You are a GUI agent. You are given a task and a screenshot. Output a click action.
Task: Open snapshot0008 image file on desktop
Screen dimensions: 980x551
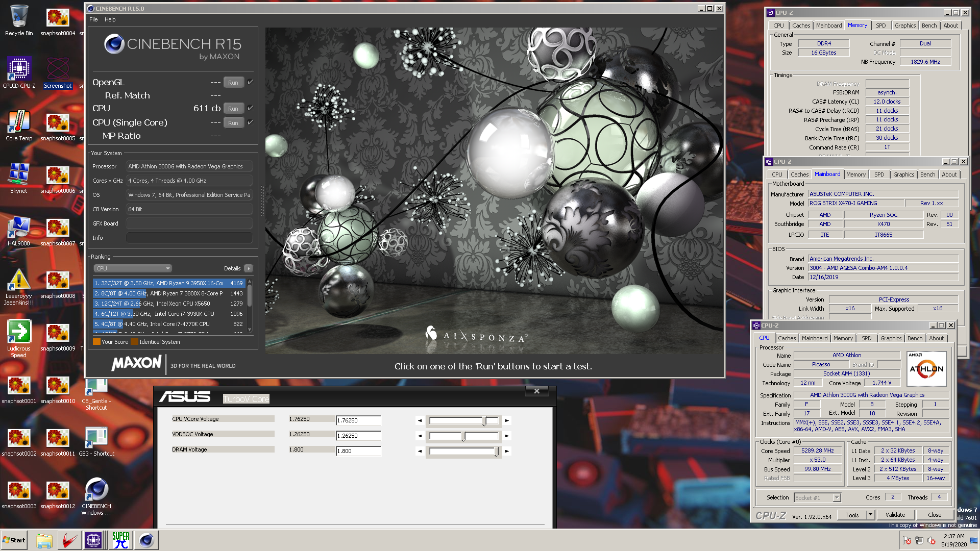(58, 283)
